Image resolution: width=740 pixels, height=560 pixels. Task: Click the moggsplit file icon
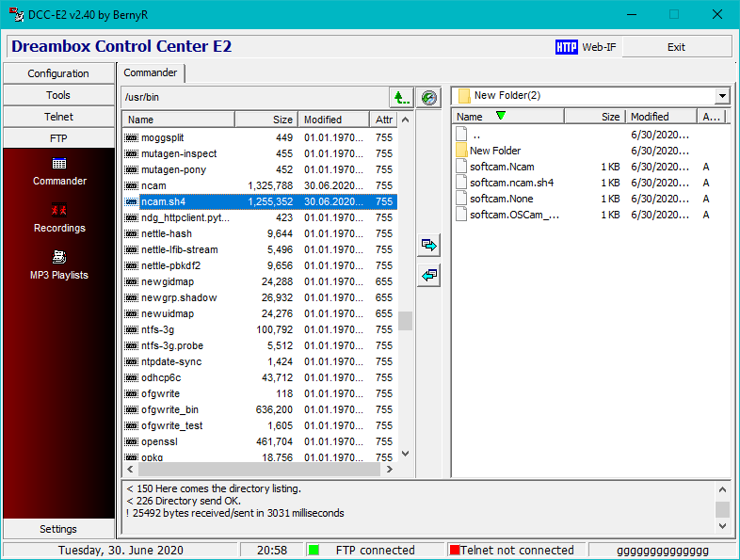(131, 137)
